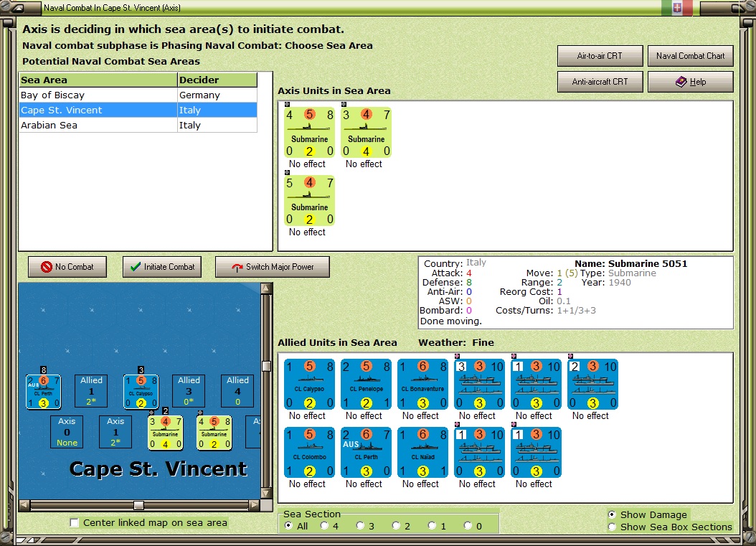Choose Show Sea Box Sections option

click(612, 527)
